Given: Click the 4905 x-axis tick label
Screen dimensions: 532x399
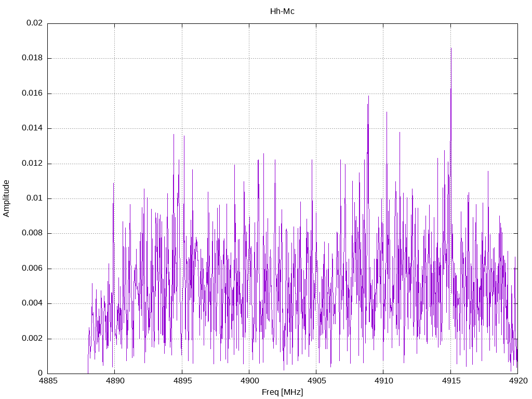Looking at the screenshot, I should (x=316, y=381).
